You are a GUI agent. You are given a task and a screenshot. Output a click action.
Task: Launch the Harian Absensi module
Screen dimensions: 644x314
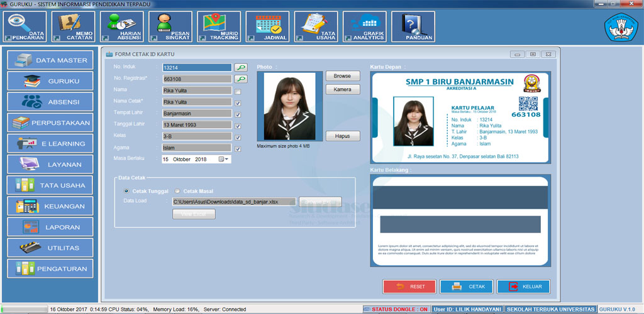(122, 27)
